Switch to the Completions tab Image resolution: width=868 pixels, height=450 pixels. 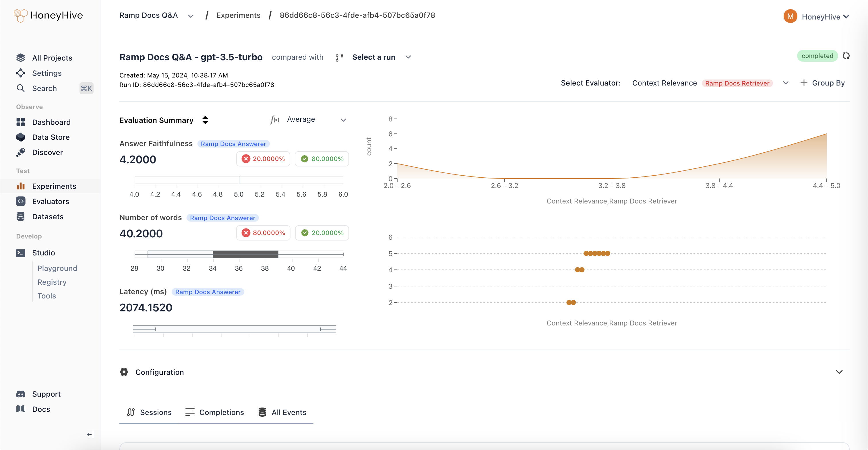215,412
